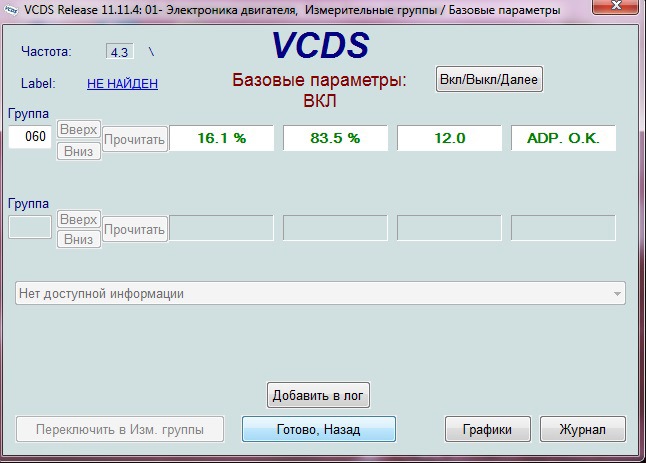The image size is (646, 463).
Task: Click Прочитать in the second group row
Action: click(135, 229)
